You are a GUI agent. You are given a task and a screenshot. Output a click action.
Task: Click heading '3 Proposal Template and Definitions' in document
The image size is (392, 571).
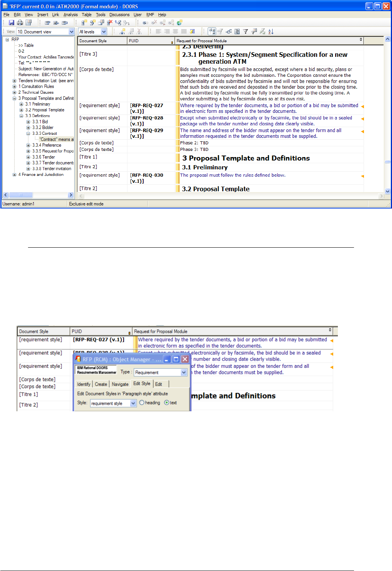[246, 158]
